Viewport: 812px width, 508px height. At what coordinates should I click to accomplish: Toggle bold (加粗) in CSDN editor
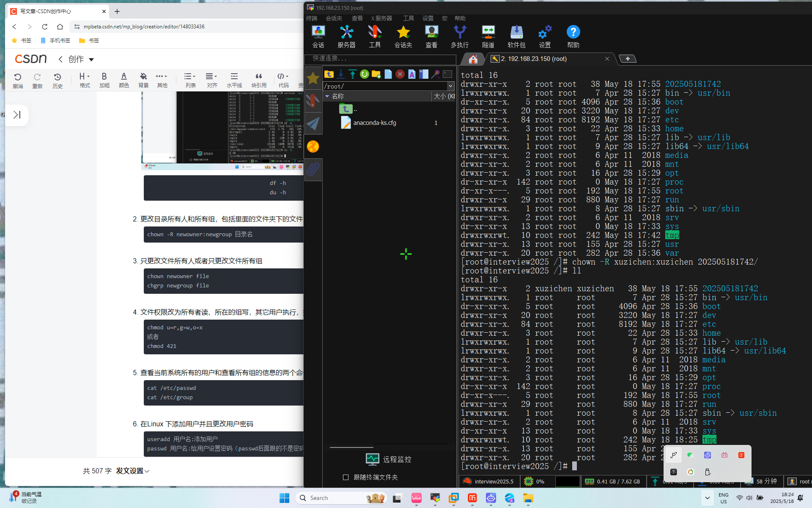(x=104, y=79)
